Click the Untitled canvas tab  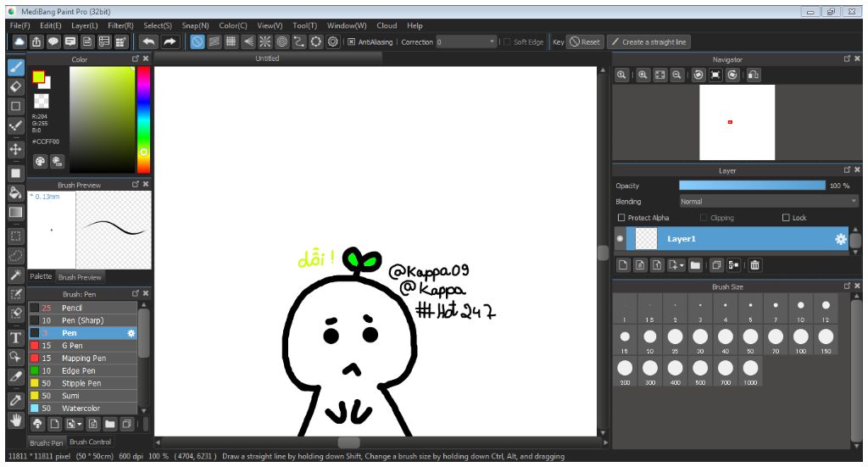tap(267, 58)
